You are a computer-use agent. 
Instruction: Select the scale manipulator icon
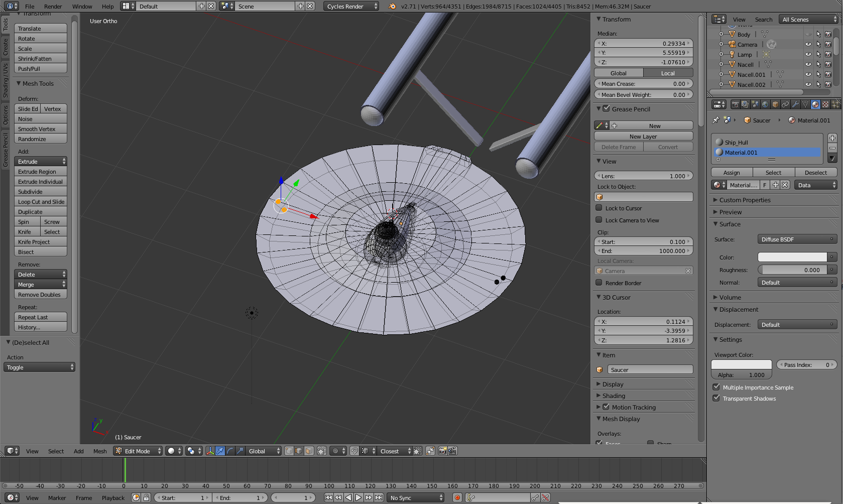point(240,451)
